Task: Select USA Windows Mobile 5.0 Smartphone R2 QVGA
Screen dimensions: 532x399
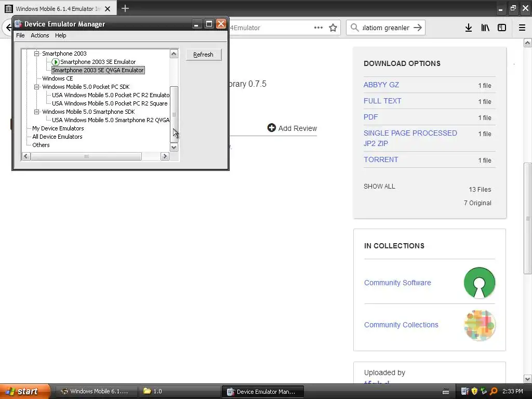Action: 111,120
